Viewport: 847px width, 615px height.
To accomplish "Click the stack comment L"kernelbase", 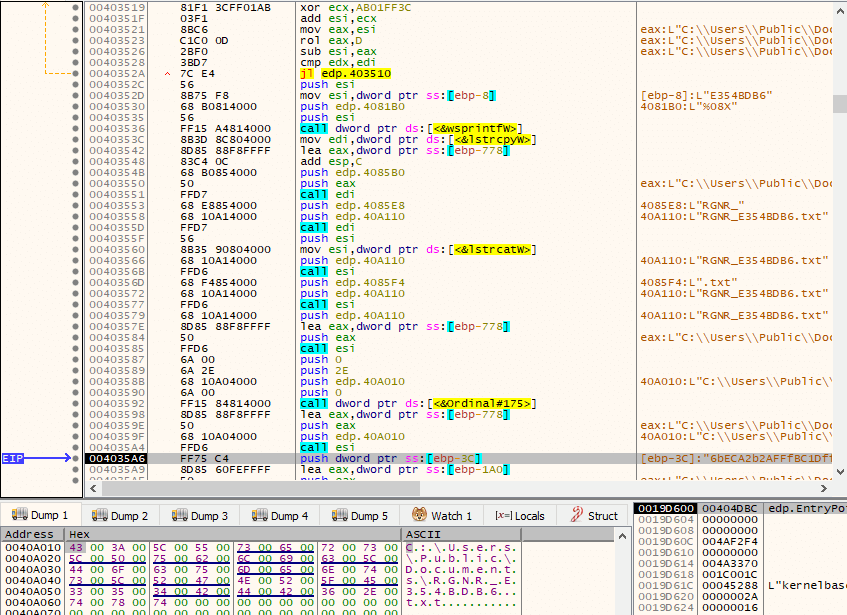I will click(x=807, y=585).
